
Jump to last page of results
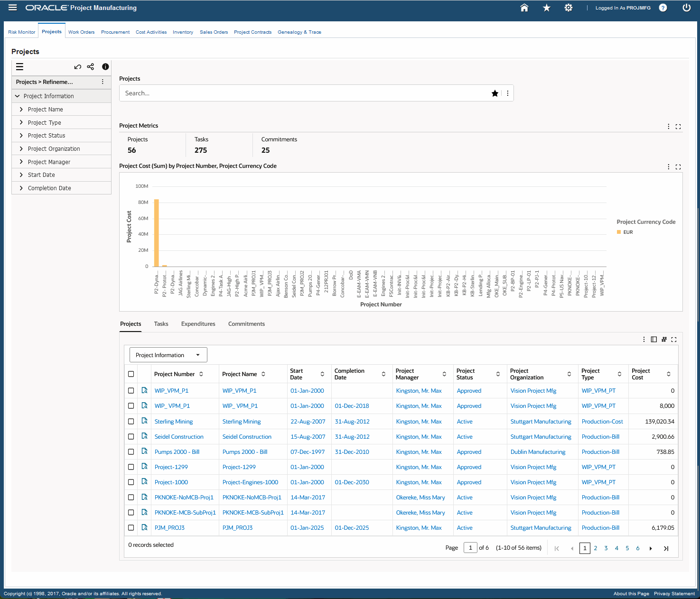click(x=666, y=548)
